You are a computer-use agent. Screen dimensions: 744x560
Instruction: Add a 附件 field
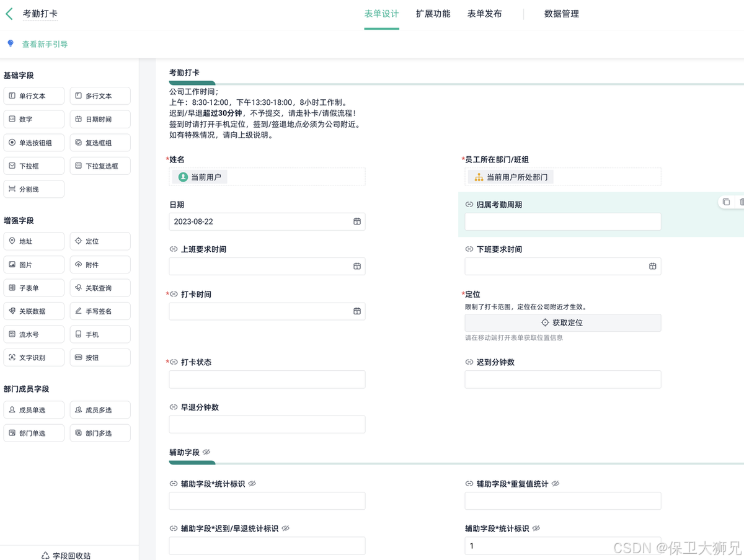coord(100,265)
